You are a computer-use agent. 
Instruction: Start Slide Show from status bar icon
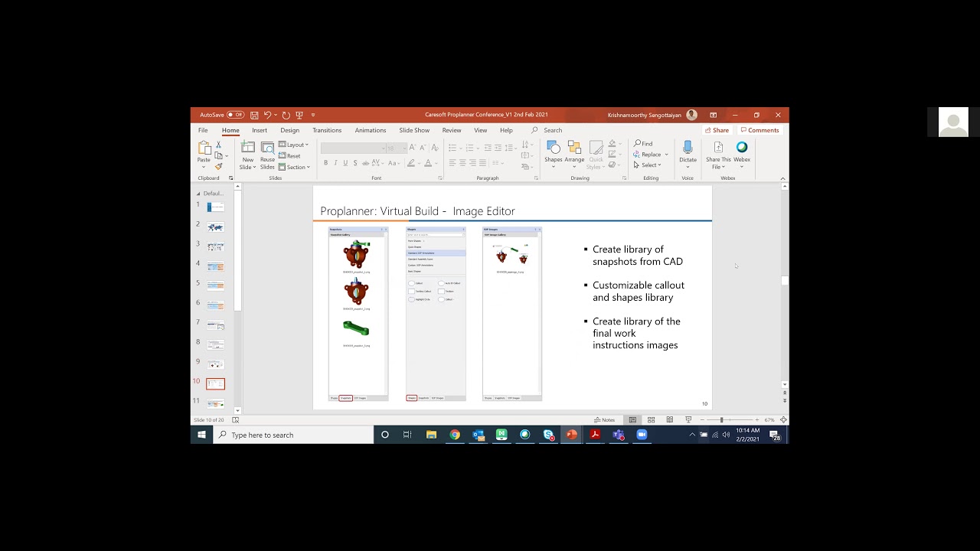[x=688, y=420]
